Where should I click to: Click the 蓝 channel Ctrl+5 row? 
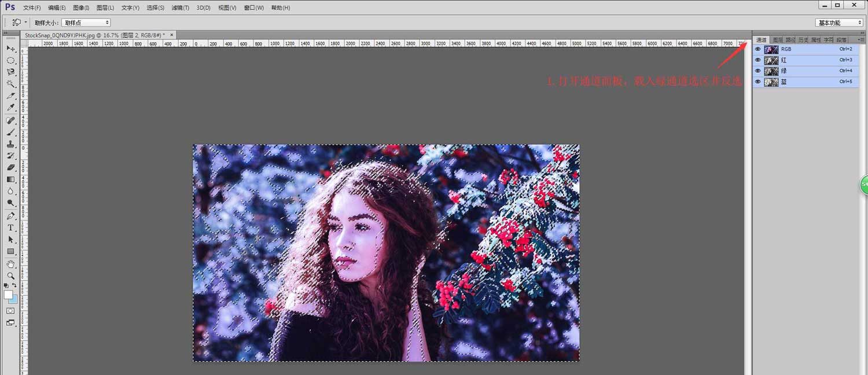pyautogui.click(x=806, y=82)
